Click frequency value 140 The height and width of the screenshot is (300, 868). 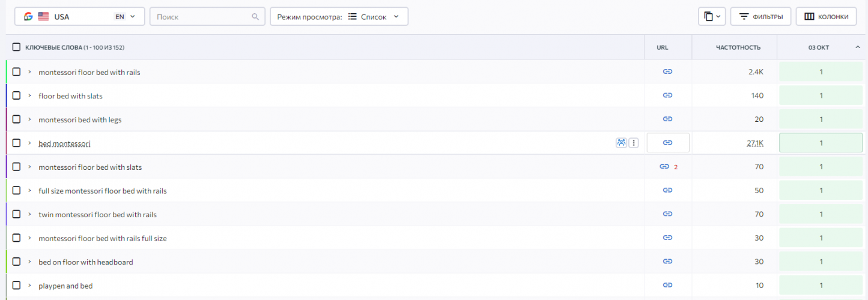(757, 95)
